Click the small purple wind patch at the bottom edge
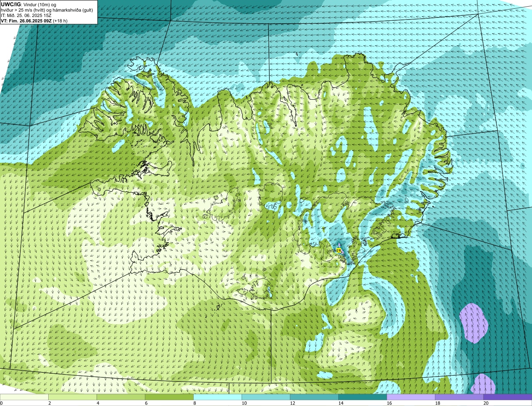532x406 pixels. (x=483, y=384)
